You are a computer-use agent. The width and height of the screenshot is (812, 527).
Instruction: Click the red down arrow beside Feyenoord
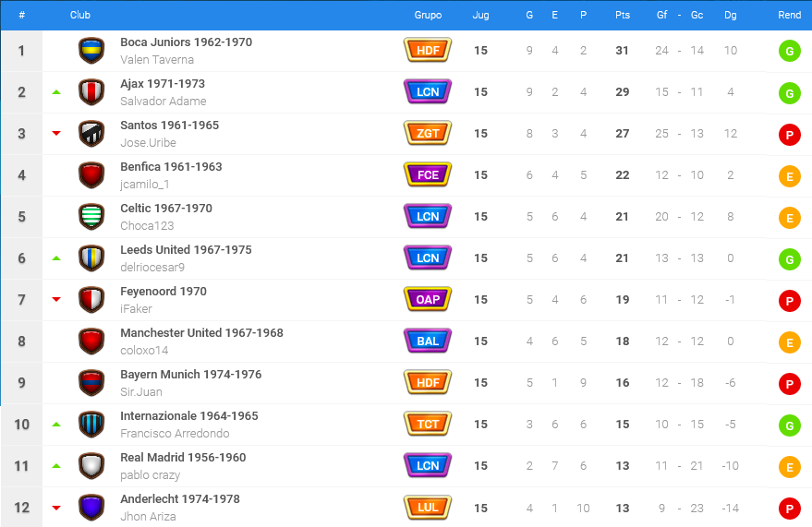point(56,299)
